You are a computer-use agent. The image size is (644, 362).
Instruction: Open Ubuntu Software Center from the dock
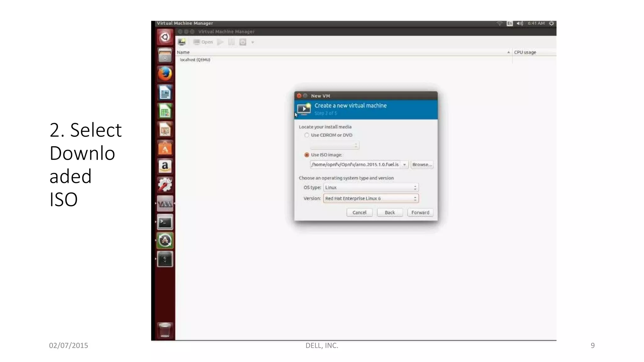click(x=165, y=148)
